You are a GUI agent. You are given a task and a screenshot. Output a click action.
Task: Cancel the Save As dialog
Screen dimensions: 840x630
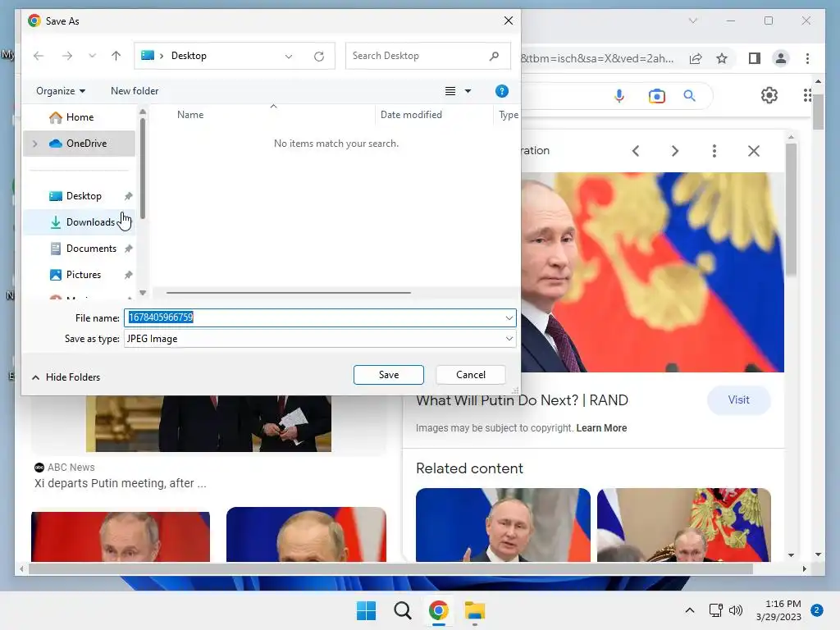(x=470, y=375)
